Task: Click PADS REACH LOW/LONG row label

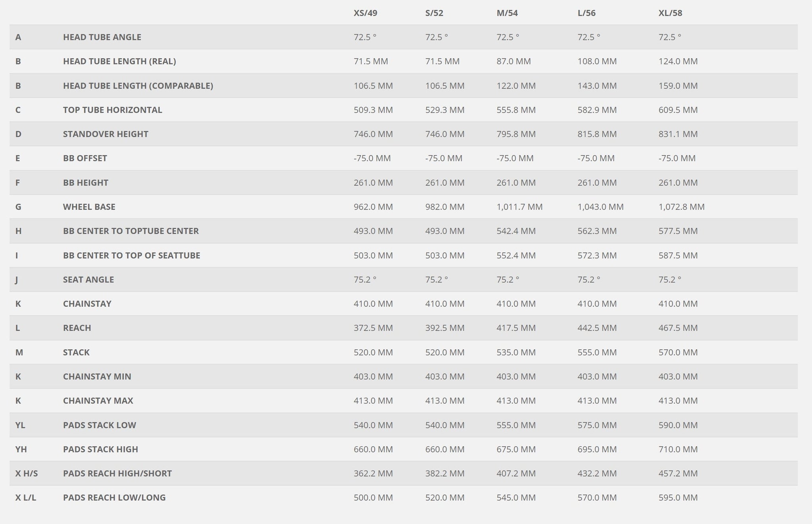Action: point(114,497)
